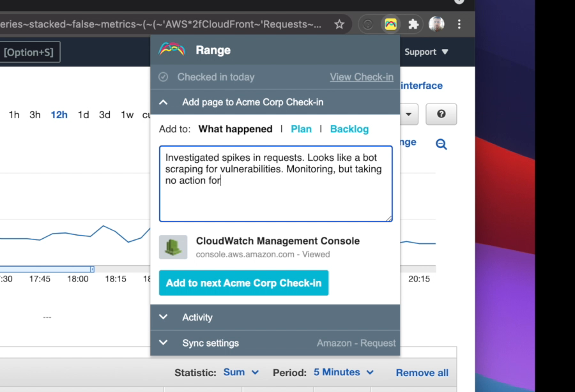Select the What happened tab
The image size is (575, 392).
235,129
